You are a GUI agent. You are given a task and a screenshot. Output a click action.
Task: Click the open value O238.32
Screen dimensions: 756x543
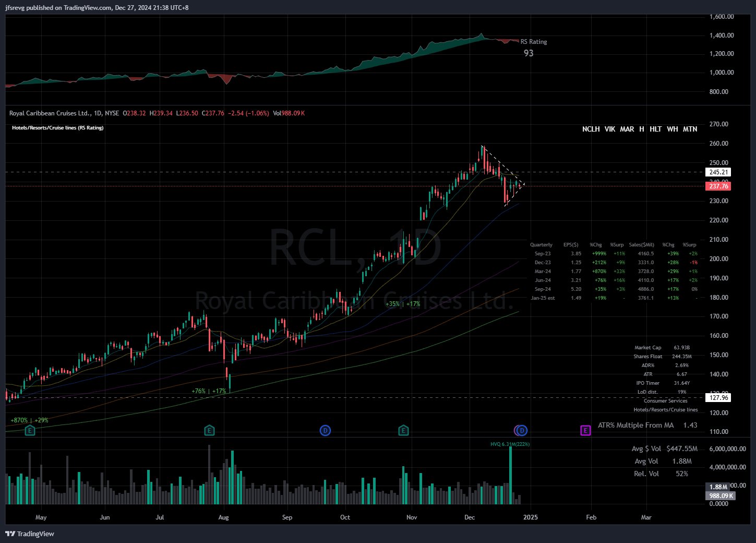tap(134, 113)
